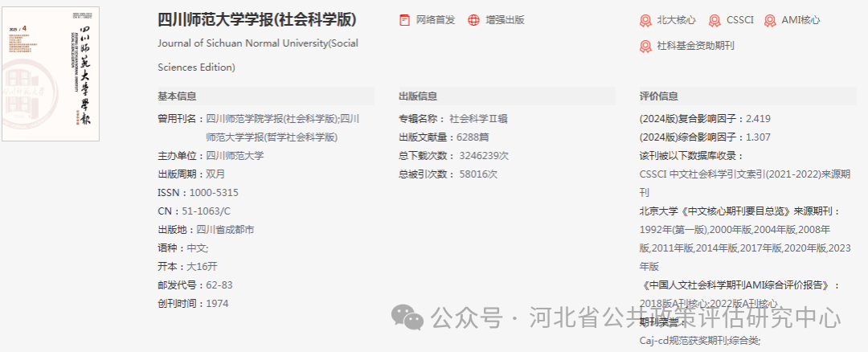Click the founding year 1974

tap(217, 303)
